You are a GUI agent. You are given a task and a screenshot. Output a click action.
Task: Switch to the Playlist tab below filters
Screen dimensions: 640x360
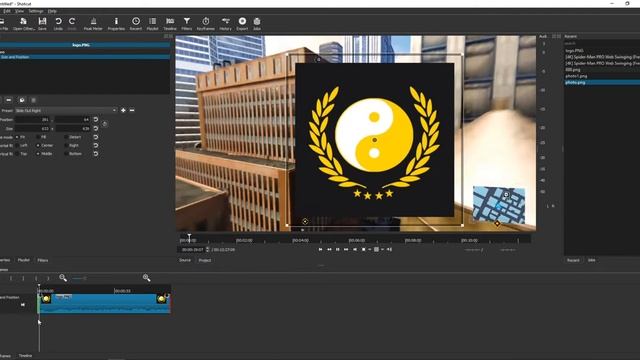24,260
